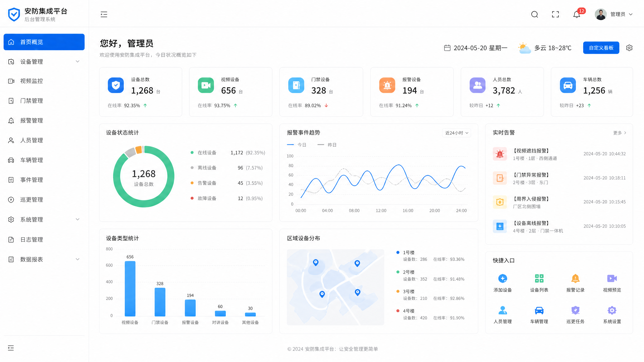Click the 设备列表 shortcut
This screenshot has width=644, height=362.
539,283
